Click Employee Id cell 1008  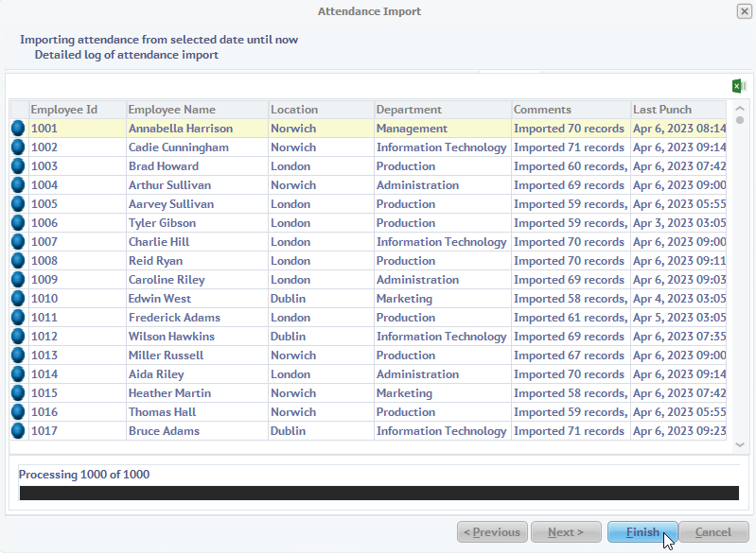[x=78, y=261]
